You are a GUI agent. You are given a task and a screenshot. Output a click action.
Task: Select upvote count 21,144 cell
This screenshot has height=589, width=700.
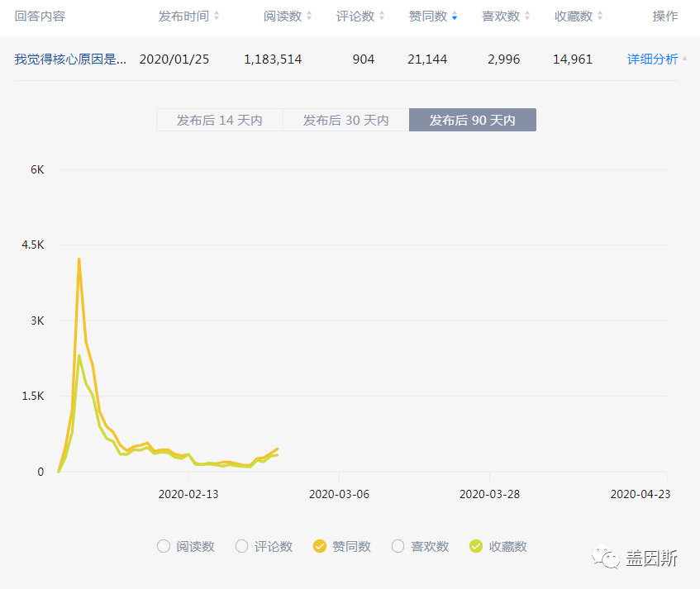tap(427, 59)
